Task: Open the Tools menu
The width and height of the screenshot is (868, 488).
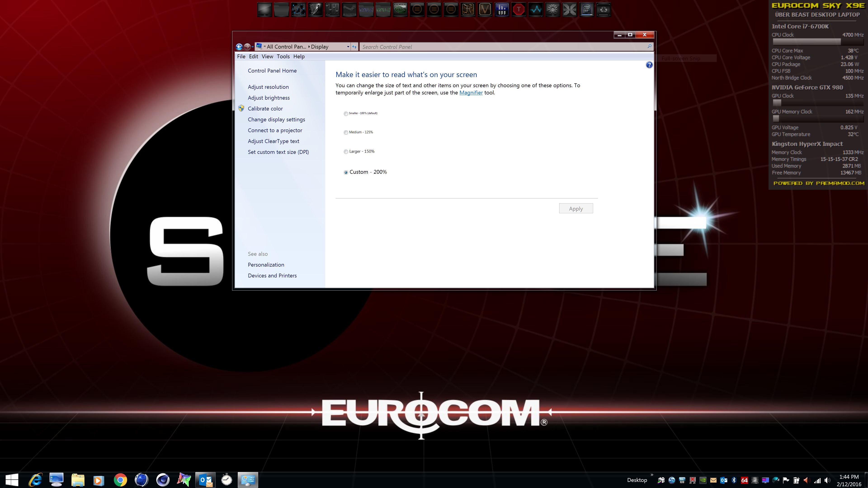Action: click(x=283, y=56)
